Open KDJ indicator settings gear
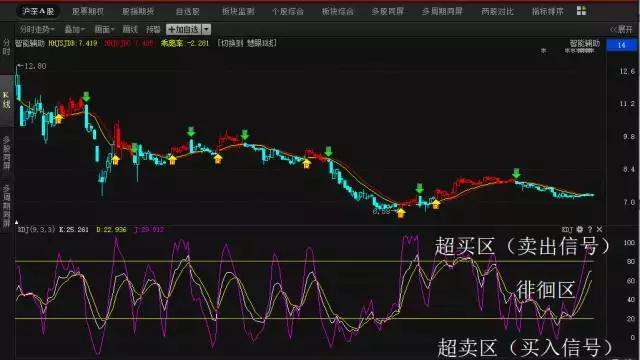This screenshot has width=640, height=360. coord(580,229)
